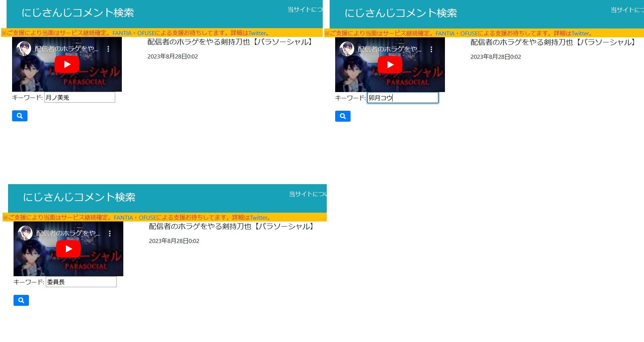Open the FANTIA link in the 卯月コウ panel banner

click(x=445, y=34)
